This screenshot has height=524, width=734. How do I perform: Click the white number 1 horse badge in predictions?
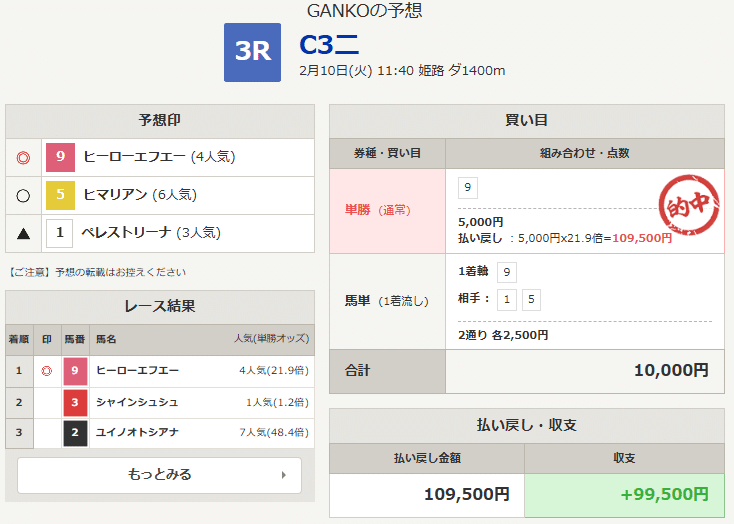(60, 234)
